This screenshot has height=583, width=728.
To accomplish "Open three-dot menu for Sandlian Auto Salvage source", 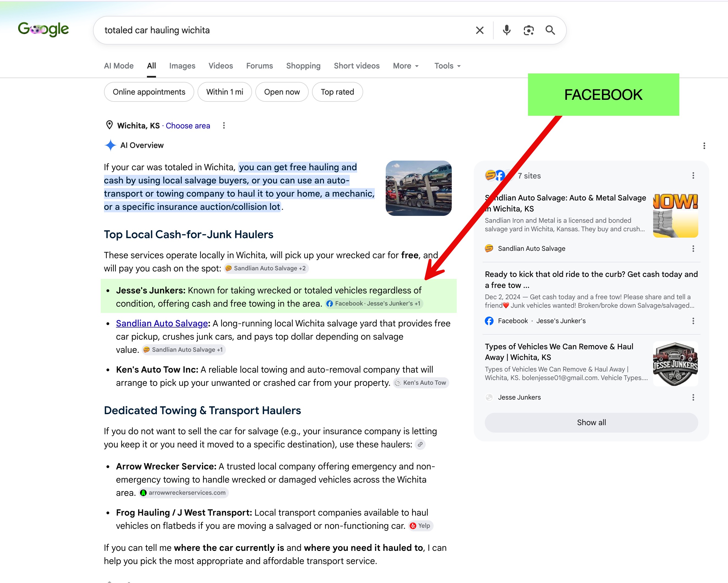I will [x=693, y=248].
